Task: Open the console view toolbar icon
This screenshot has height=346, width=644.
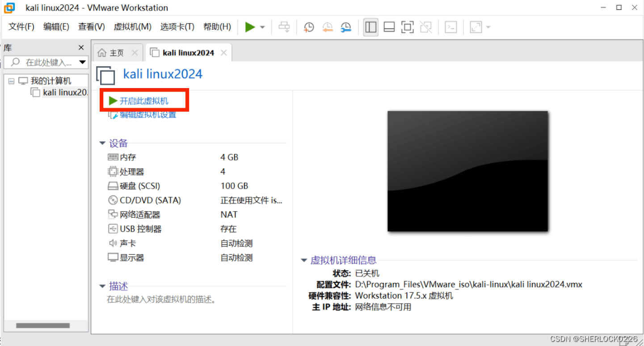Action: [x=451, y=27]
